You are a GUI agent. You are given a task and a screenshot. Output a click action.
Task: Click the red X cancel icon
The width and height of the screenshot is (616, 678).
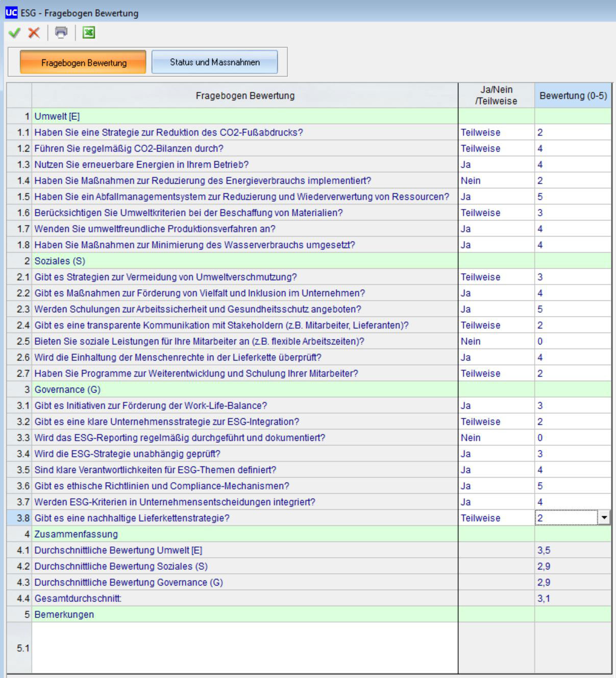[34, 33]
